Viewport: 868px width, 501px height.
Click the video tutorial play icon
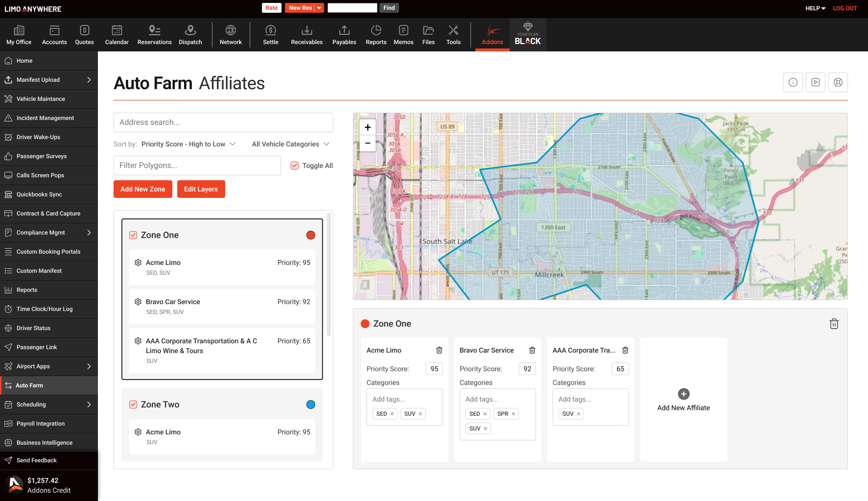815,82
